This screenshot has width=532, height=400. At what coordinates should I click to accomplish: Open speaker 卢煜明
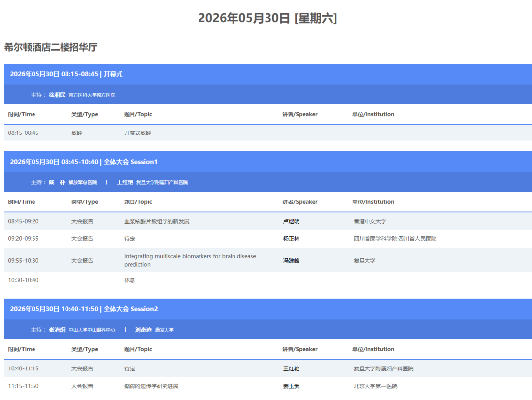(291, 221)
